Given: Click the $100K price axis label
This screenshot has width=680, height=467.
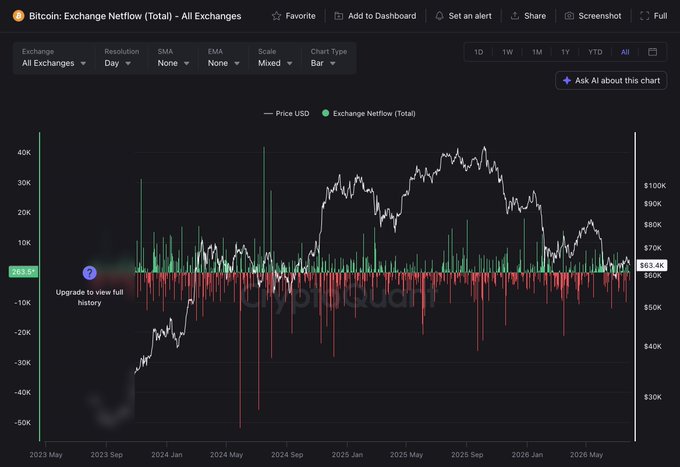Looking at the screenshot, I should click(x=654, y=186).
